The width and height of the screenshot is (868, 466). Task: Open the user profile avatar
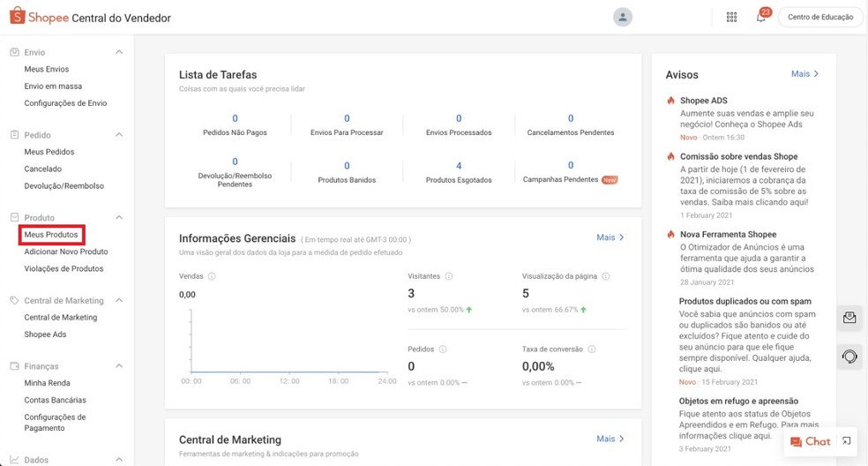(623, 17)
